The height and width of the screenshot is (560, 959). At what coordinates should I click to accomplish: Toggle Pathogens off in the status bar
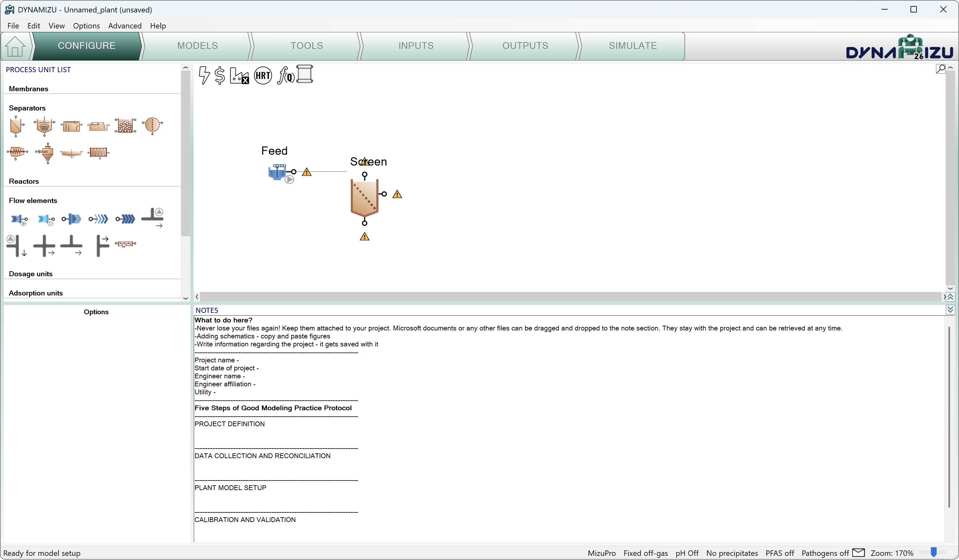point(825,553)
